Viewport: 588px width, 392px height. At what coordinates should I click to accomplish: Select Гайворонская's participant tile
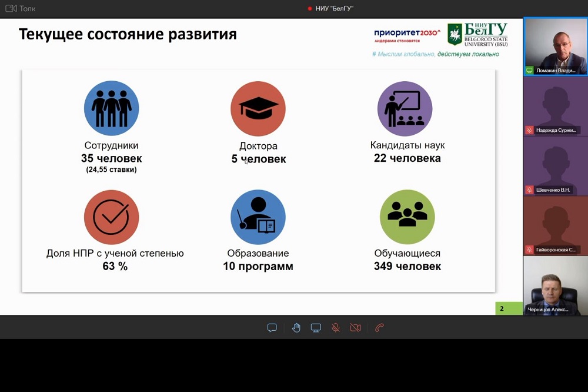(555, 225)
